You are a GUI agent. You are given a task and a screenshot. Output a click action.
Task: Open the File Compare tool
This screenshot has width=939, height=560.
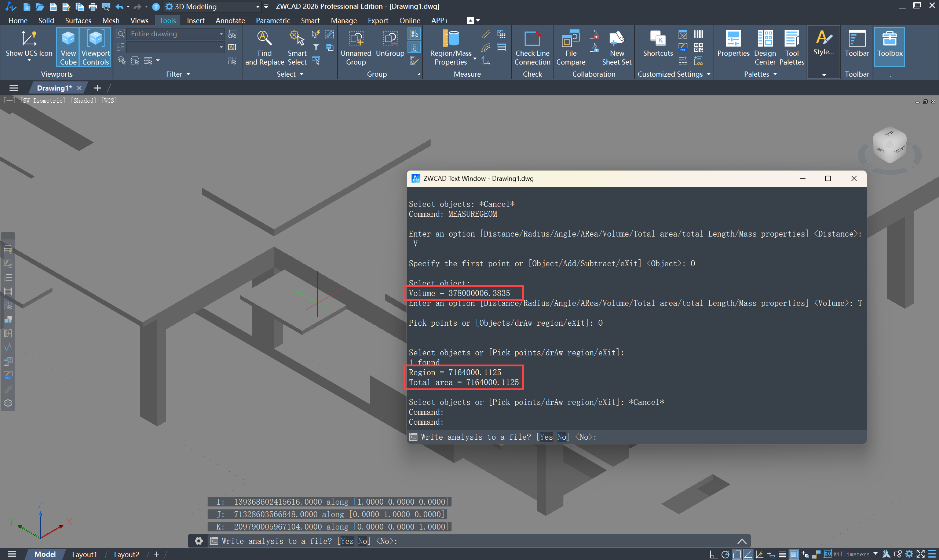571,48
